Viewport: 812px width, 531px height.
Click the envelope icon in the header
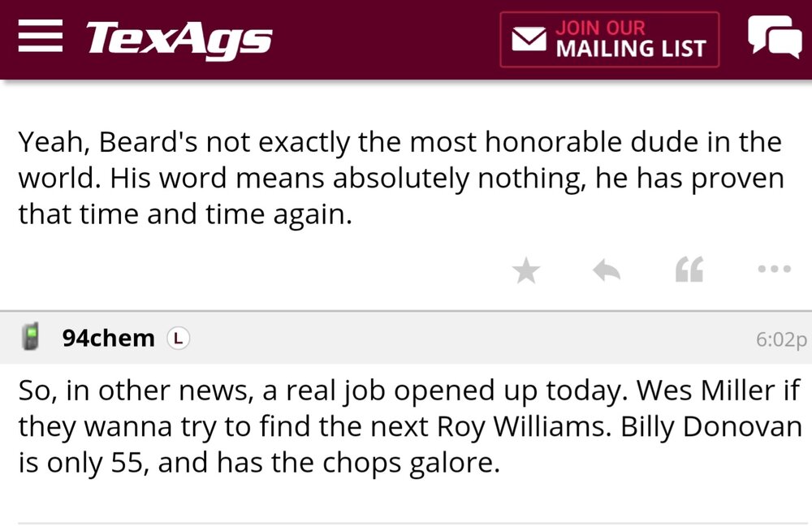pyautogui.click(x=528, y=39)
